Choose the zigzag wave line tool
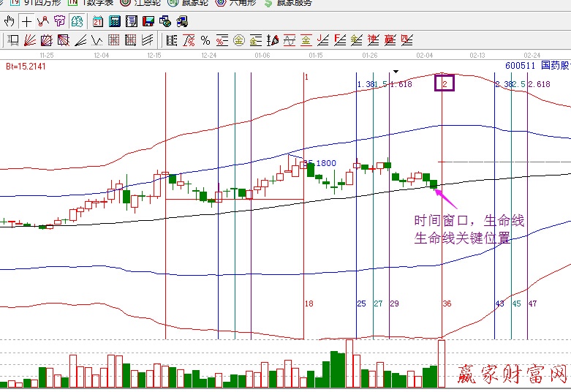The image size is (571, 392). coord(43,21)
